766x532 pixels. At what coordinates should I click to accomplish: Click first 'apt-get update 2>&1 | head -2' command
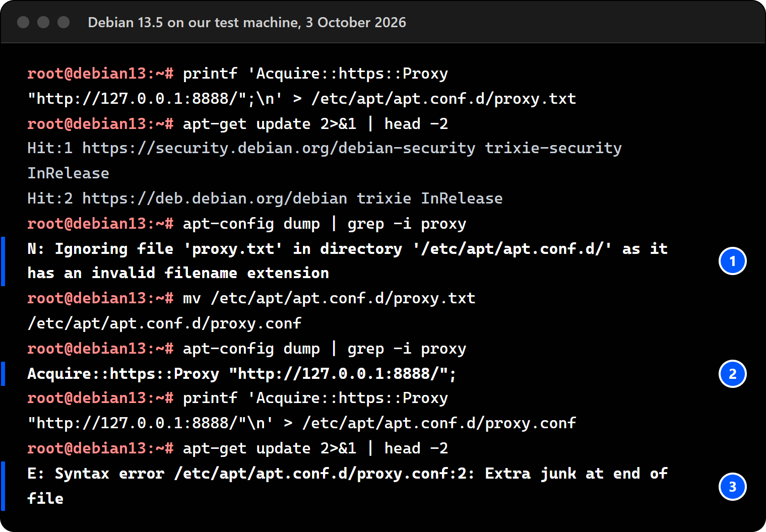point(315,124)
